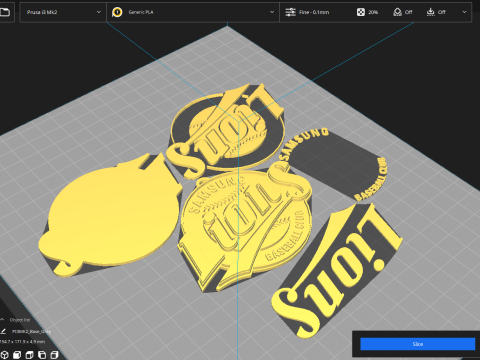Open the Prusa i3 Mk2 printer selector
Screen dimensions: 480x360
pyautogui.click(x=63, y=12)
